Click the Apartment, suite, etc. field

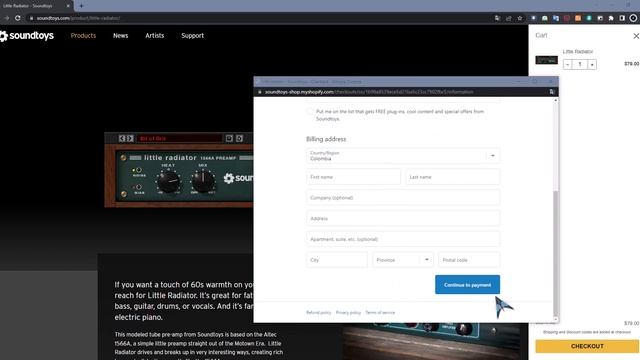click(403, 239)
